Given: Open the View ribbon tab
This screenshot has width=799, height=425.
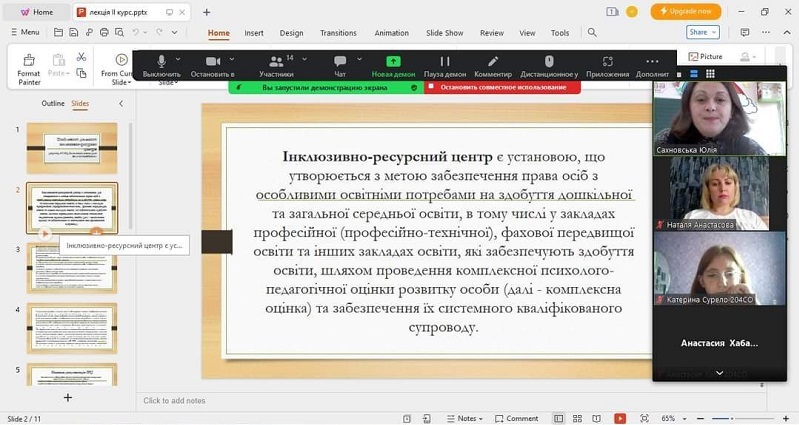Looking at the screenshot, I should point(527,33).
